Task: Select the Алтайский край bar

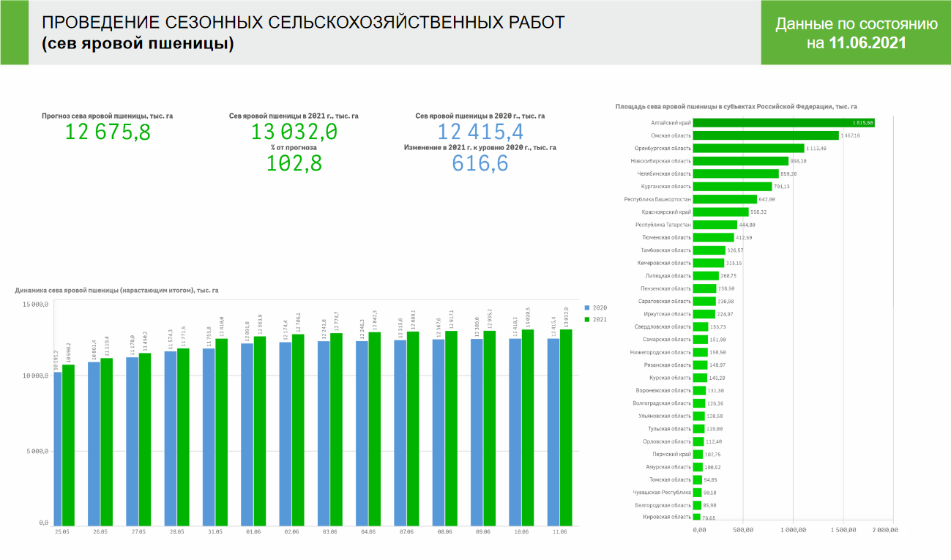Action: pos(783,122)
